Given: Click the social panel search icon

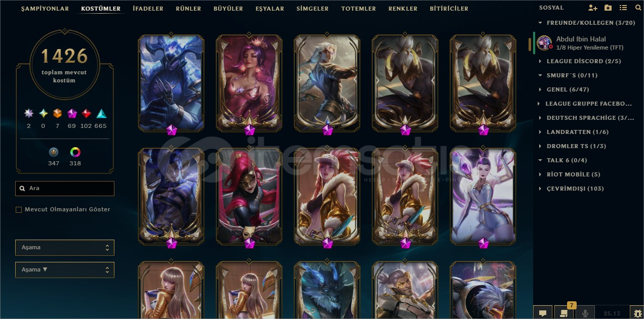Looking at the screenshot, I should coord(638,8).
